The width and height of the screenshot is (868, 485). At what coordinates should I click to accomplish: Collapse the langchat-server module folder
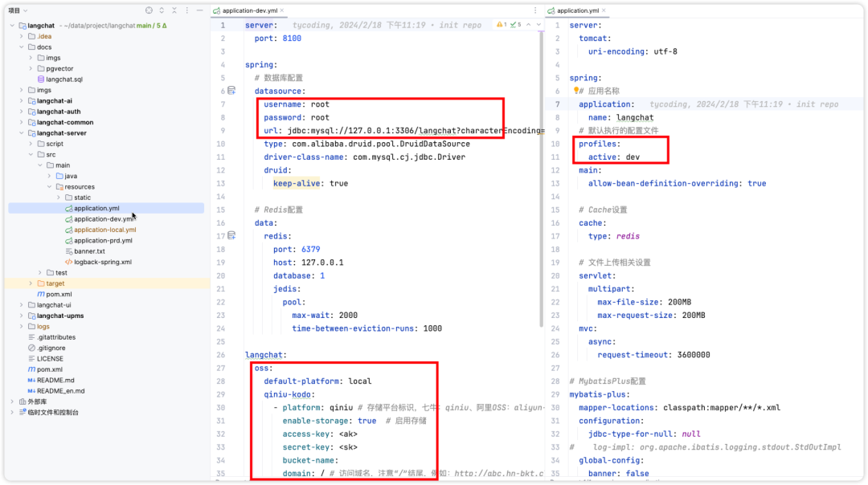click(x=22, y=133)
